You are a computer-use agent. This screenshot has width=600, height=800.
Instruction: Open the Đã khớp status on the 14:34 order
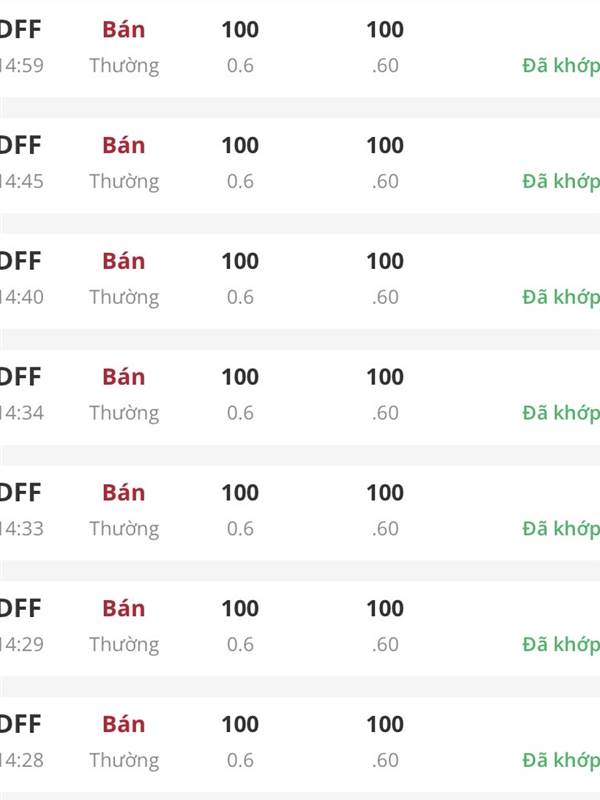(560, 413)
